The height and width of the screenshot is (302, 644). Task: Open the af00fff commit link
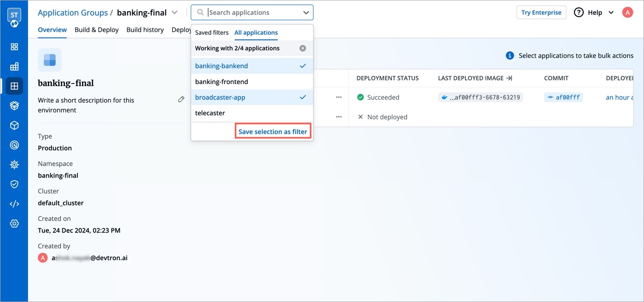coord(563,97)
